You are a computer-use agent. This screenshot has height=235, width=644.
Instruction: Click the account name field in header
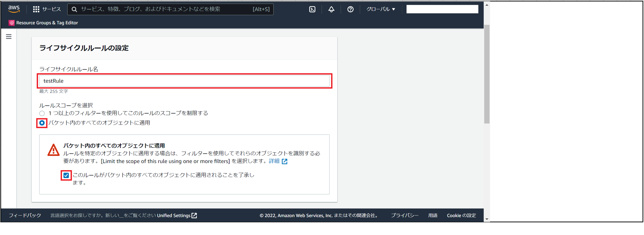[442, 9]
